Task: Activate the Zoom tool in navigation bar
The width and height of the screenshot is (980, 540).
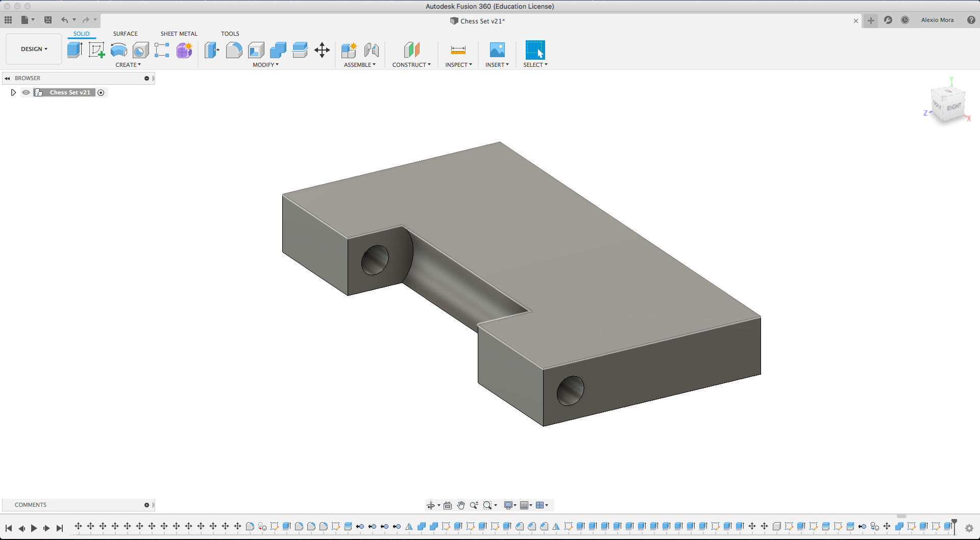Action: point(474,505)
